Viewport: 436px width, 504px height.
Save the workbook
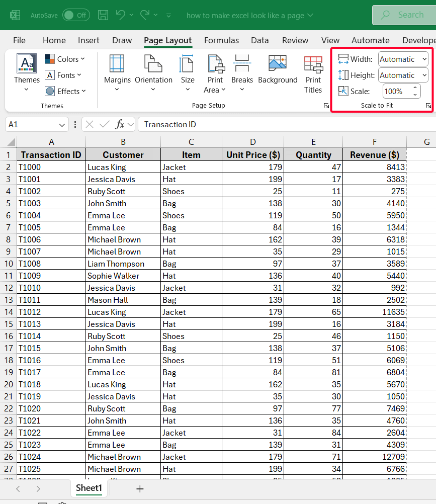103,15
